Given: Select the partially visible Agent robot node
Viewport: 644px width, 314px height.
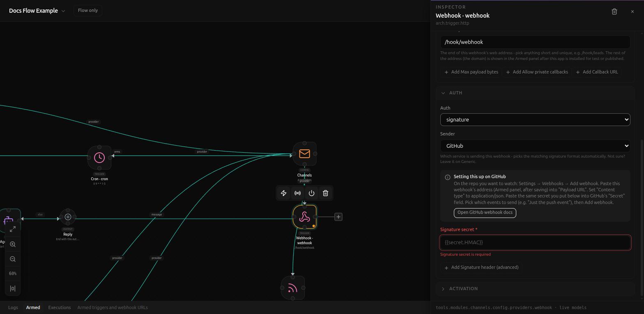Looking at the screenshot, I should [8, 220].
